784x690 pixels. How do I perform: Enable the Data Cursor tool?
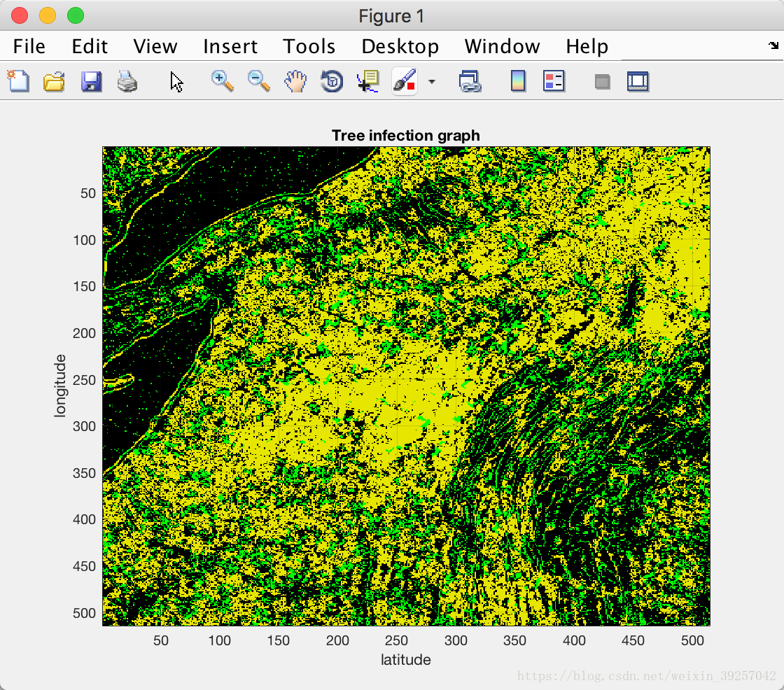point(368,81)
